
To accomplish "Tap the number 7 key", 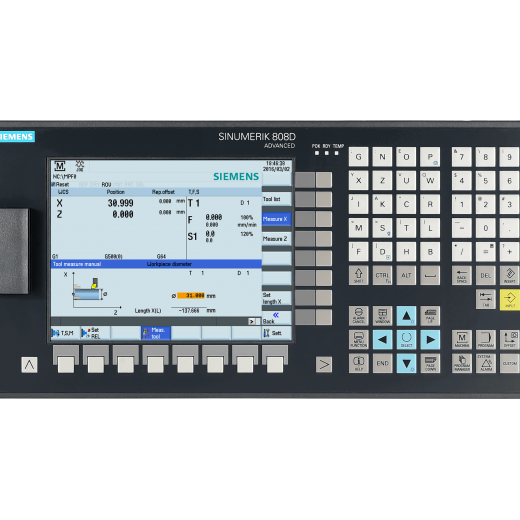I will click(462, 157).
